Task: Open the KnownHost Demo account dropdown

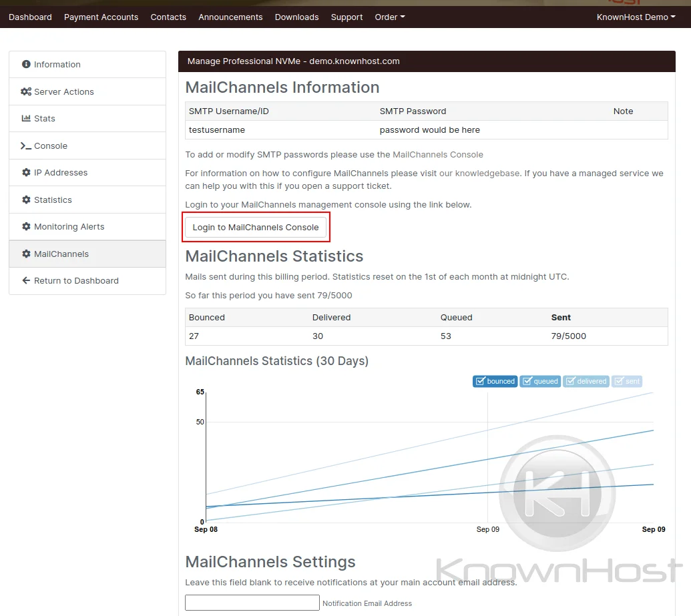Action: tap(636, 17)
